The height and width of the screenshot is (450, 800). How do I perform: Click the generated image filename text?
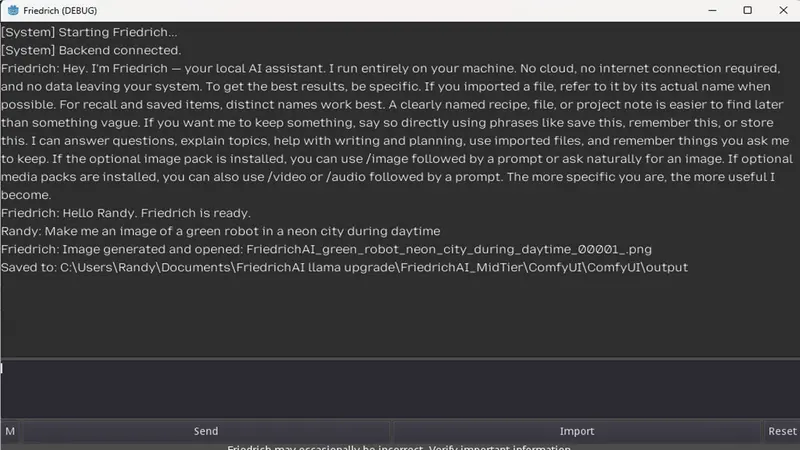point(449,249)
